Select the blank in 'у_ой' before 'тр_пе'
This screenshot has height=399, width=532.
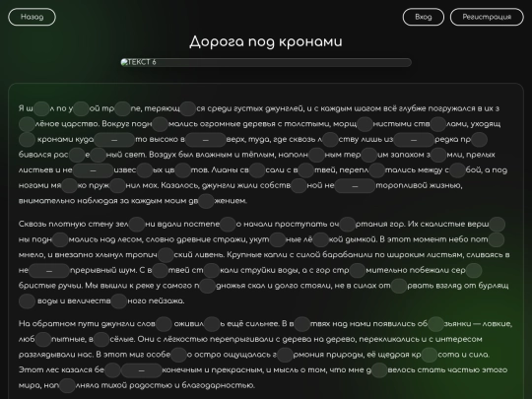[81, 108]
